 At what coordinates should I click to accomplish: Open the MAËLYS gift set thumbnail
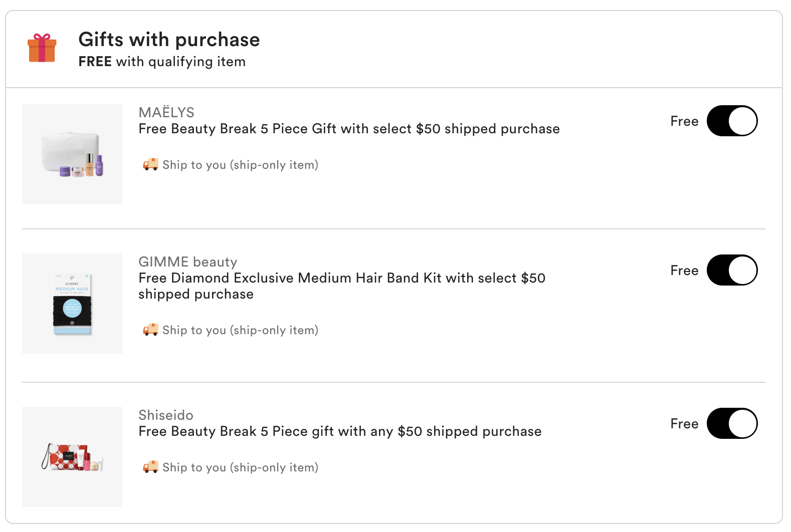[x=72, y=154]
